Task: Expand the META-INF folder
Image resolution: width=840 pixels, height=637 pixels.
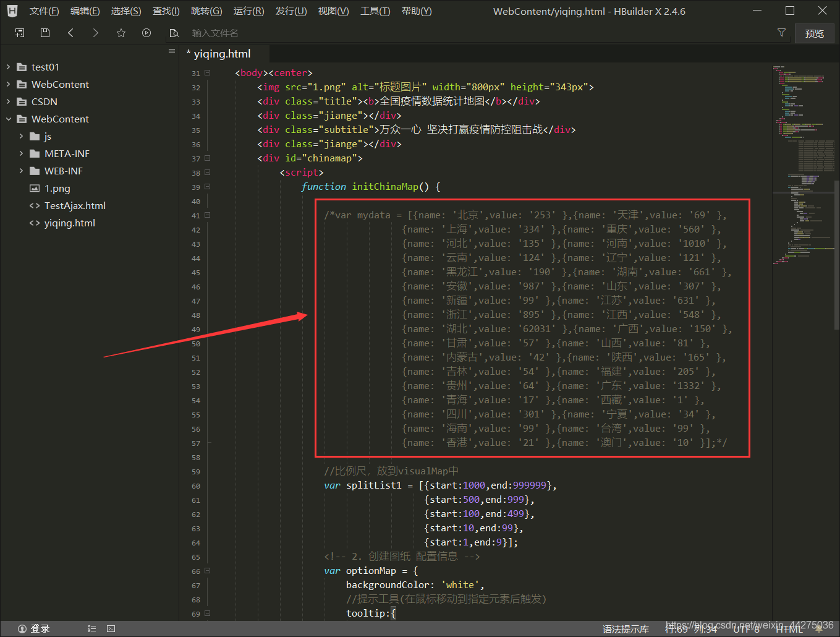Action: click(x=21, y=153)
